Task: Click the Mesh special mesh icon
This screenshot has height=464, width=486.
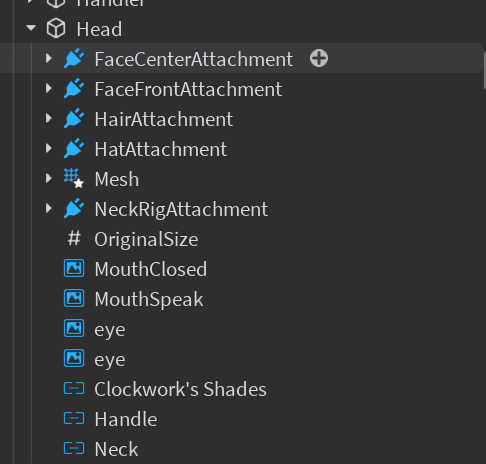Action: 74,179
